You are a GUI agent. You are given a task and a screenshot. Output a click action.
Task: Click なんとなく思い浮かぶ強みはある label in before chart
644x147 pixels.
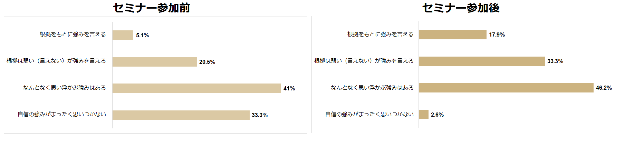tap(65, 88)
